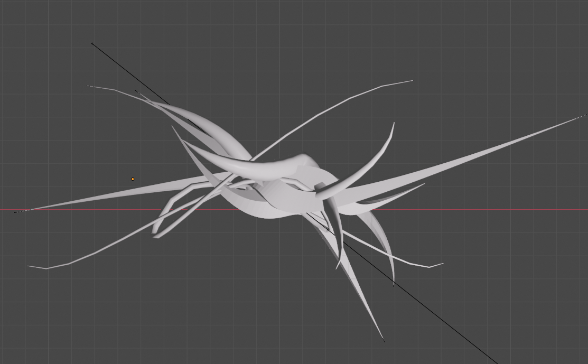Click the thin tendril end at lower right
Image resolution: width=588 pixels, height=364 pixels.
441,264
